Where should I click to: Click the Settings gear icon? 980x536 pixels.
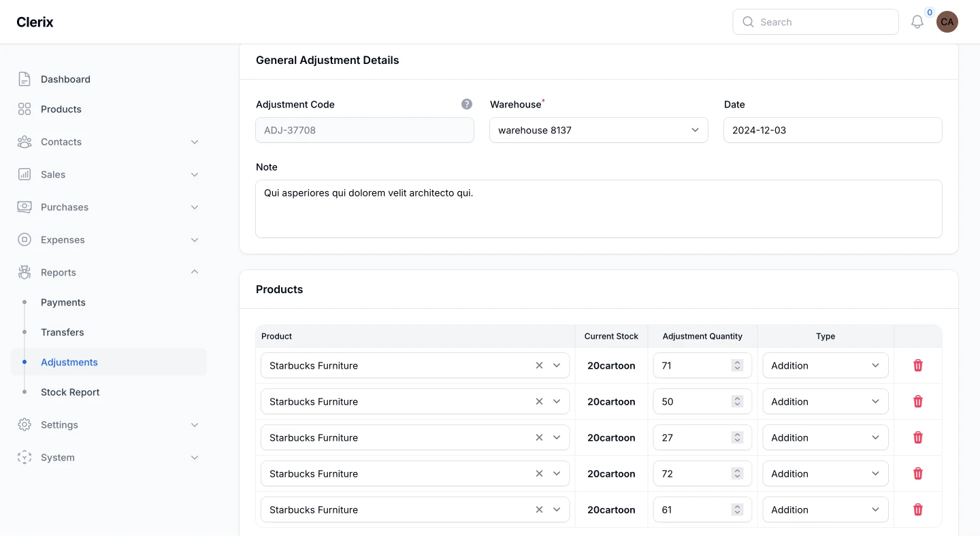(x=24, y=424)
